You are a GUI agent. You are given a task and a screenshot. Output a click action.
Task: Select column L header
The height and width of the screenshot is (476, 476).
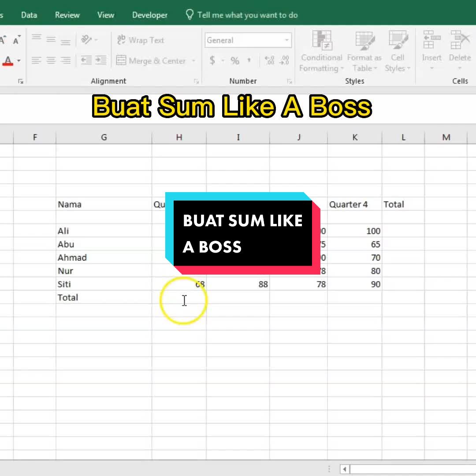pyautogui.click(x=403, y=137)
